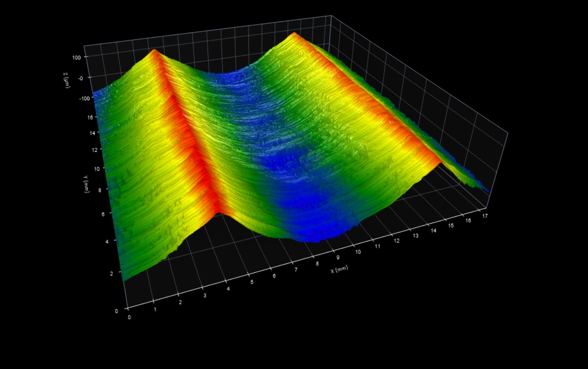This screenshot has width=588, height=369.
Task: Pick the X-axis tick label "7"
Action: pos(296,270)
